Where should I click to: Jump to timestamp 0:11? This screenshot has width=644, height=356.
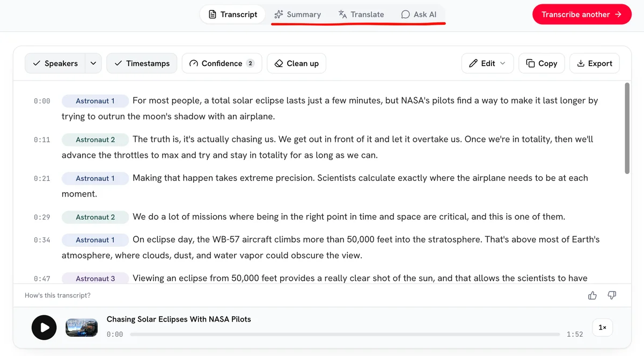tap(42, 140)
